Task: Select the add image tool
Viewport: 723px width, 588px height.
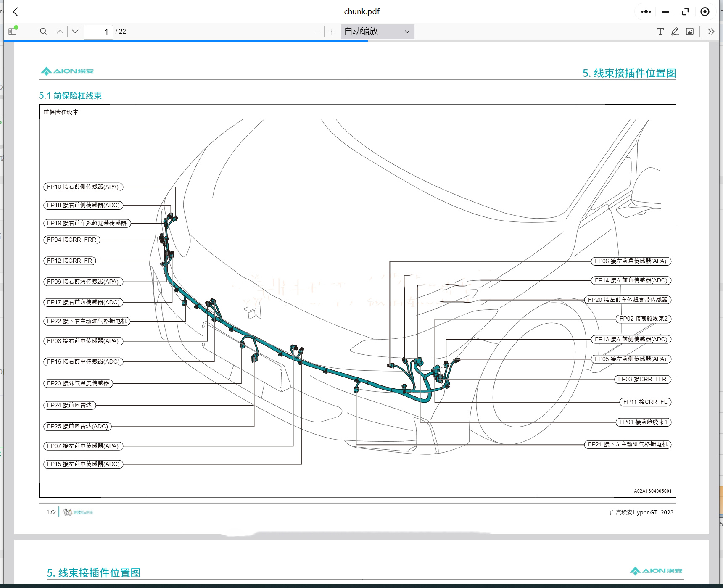Action: coord(690,32)
